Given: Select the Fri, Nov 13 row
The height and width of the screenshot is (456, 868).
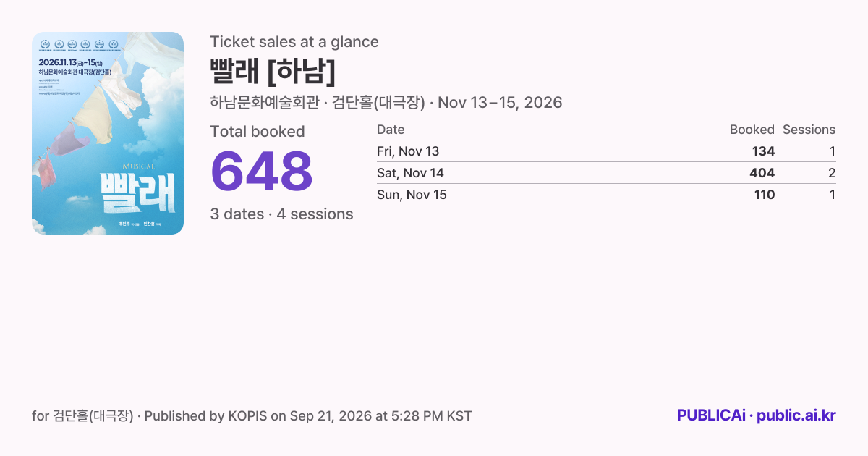Looking at the screenshot, I should pyautogui.click(x=606, y=151).
